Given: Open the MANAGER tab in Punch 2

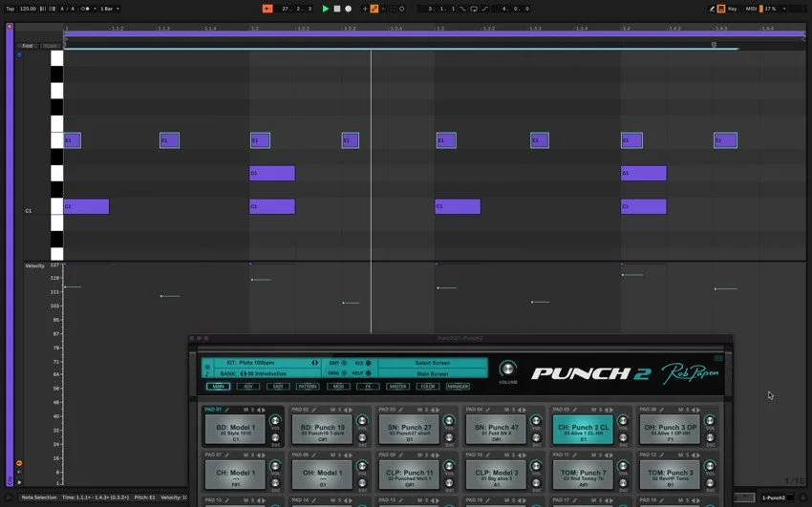Looking at the screenshot, I should (x=458, y=387).
